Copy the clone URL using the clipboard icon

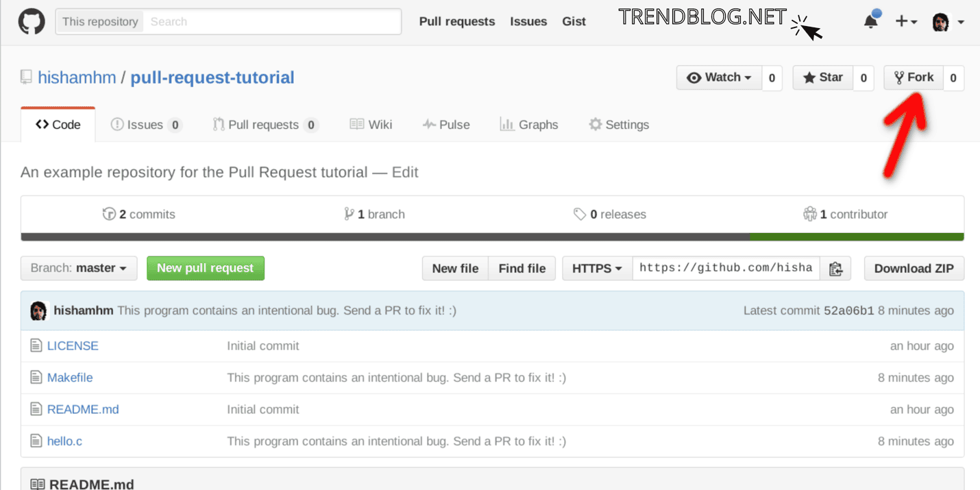(835, 269)
